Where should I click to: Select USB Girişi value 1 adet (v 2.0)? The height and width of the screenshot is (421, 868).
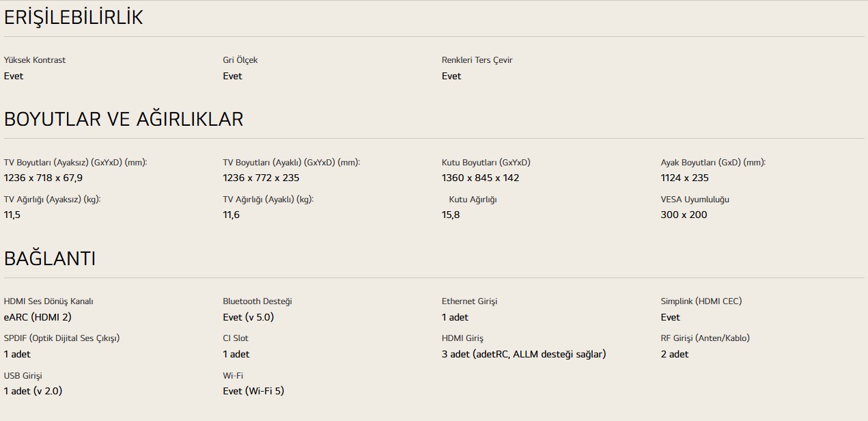tap(33, 391)
